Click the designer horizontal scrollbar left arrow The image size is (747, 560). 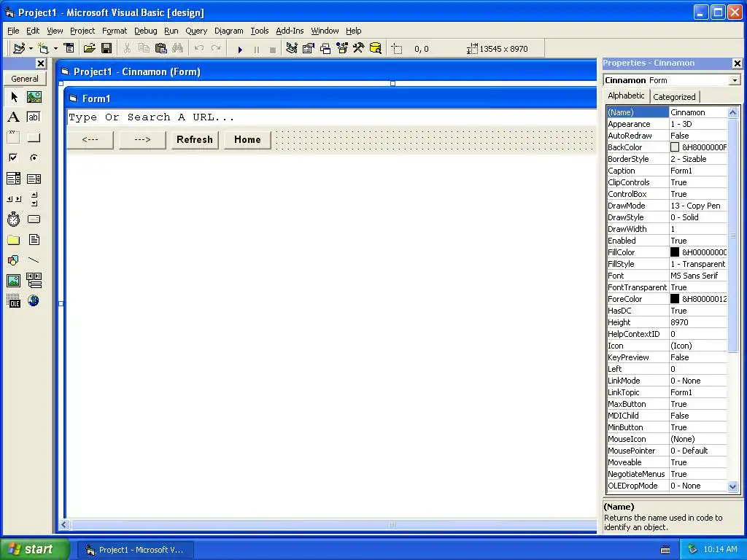click(64, 525)
